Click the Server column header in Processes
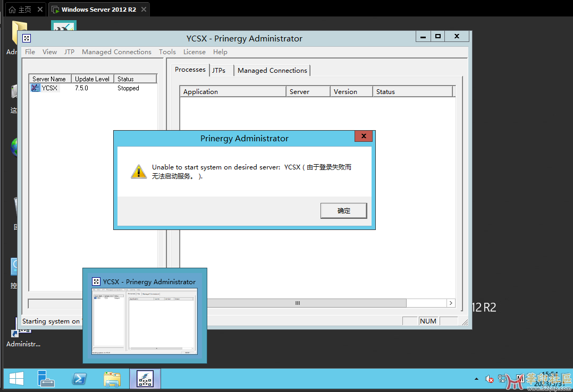The image size is (573, 392). [308, 92]
